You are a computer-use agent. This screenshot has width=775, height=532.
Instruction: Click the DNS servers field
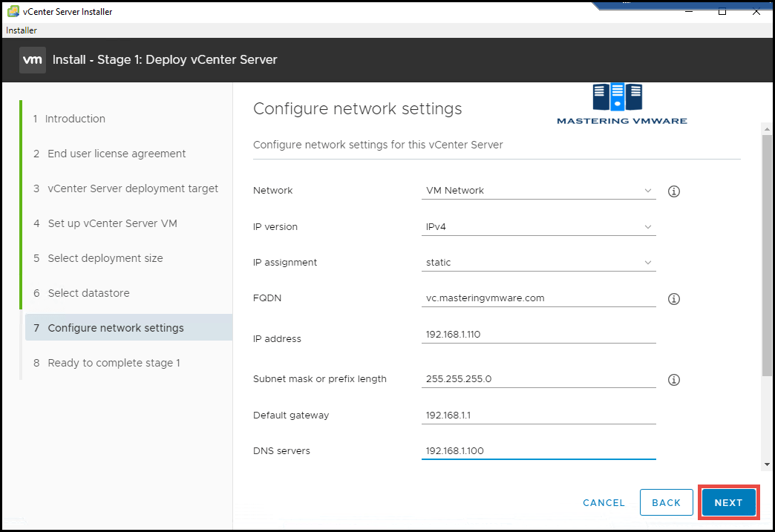tap(538, 450)
